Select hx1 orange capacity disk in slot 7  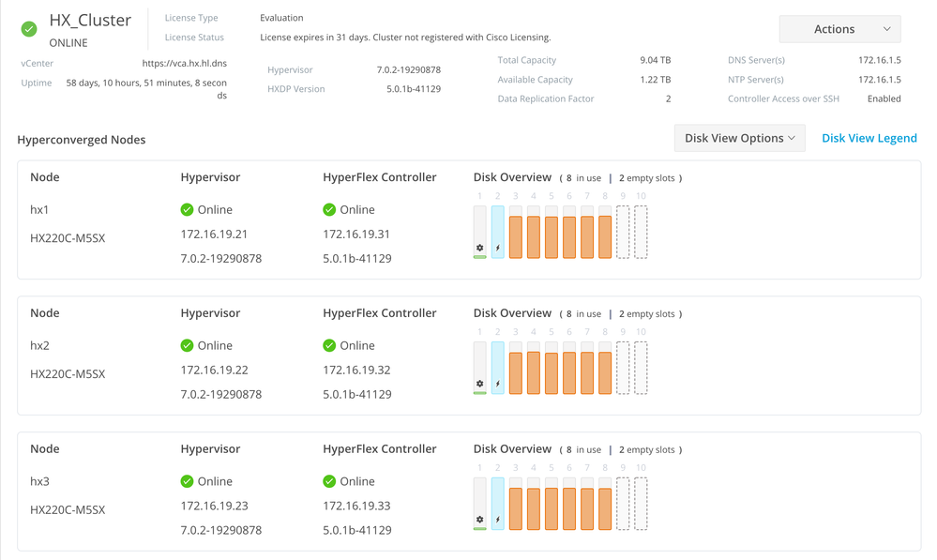[587, 232]
